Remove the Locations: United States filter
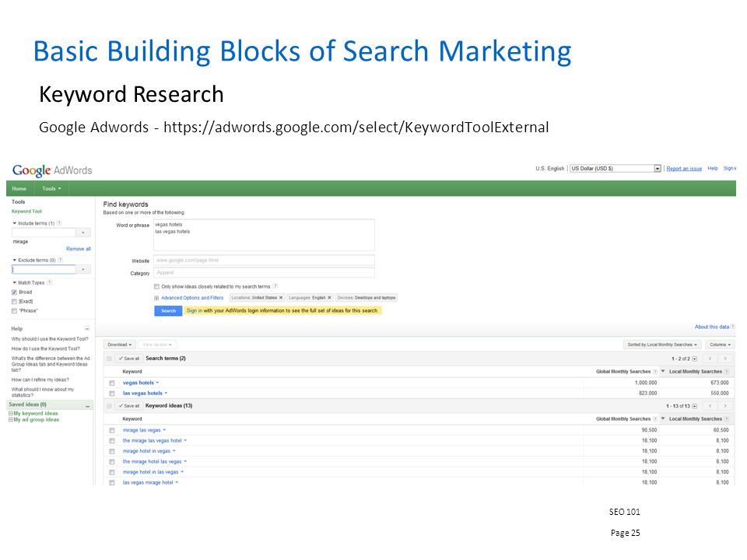 (281, 298)
